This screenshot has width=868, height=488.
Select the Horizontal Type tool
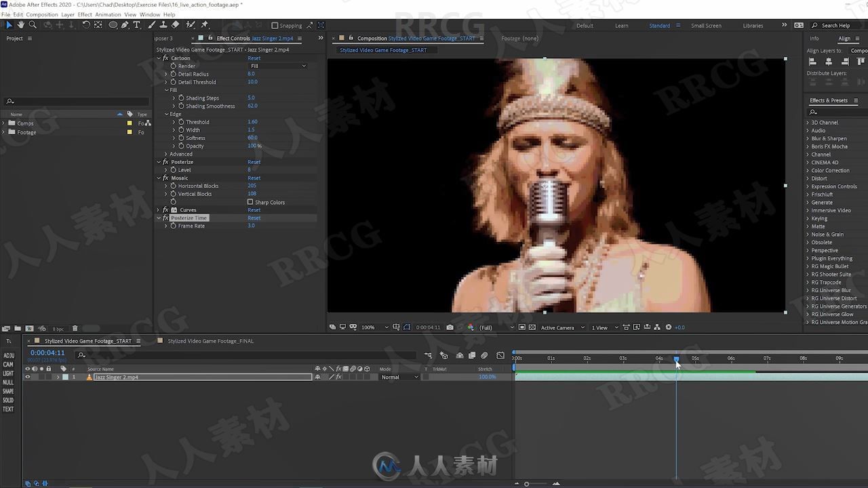[x=136, y=25]
